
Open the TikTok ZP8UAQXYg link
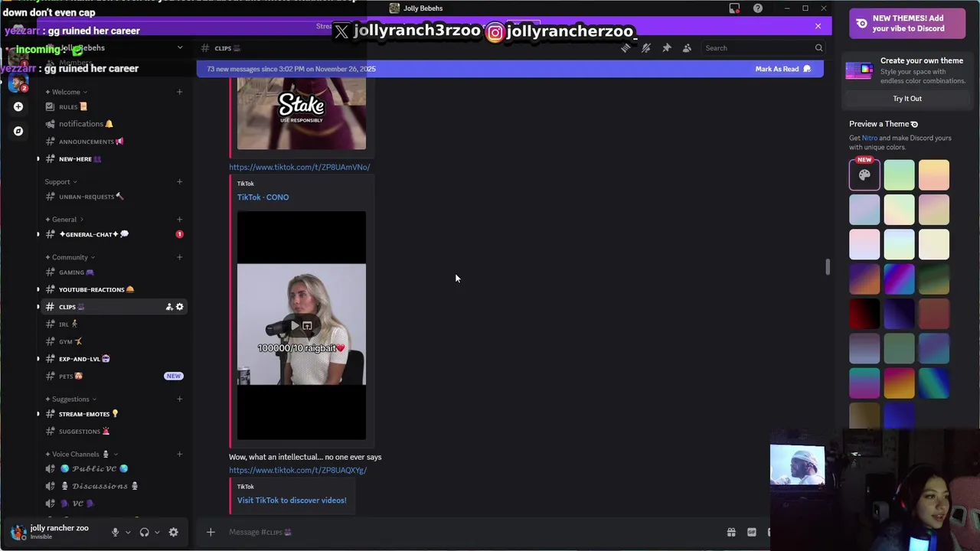pos(298,470)
